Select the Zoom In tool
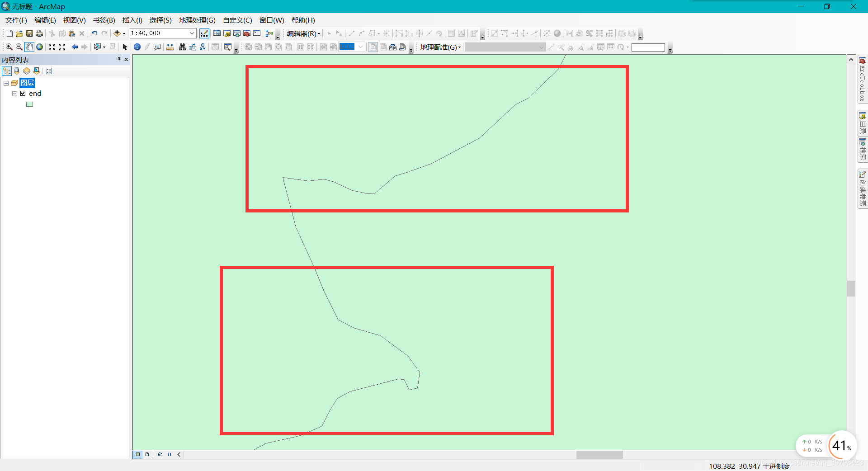 pos(9,47)
